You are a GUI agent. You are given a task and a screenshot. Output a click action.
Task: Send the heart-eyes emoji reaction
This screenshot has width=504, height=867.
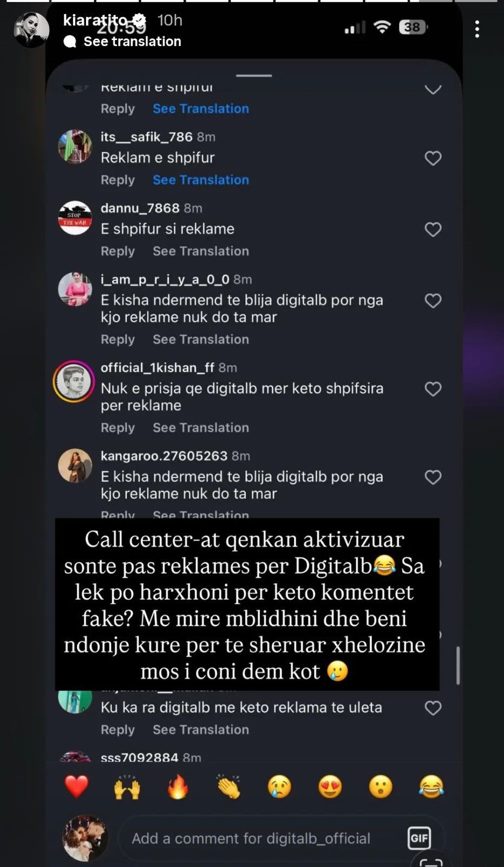coord(330,787)
